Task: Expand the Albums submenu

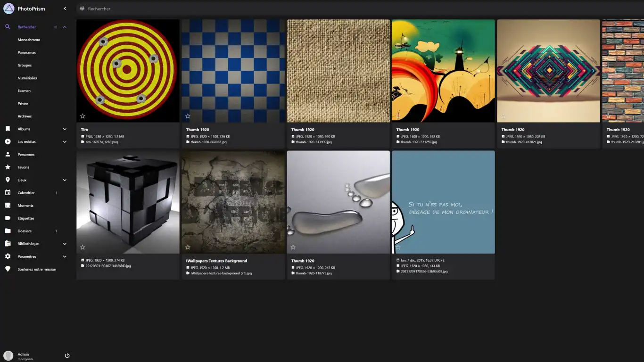Action: coord(65,129)
